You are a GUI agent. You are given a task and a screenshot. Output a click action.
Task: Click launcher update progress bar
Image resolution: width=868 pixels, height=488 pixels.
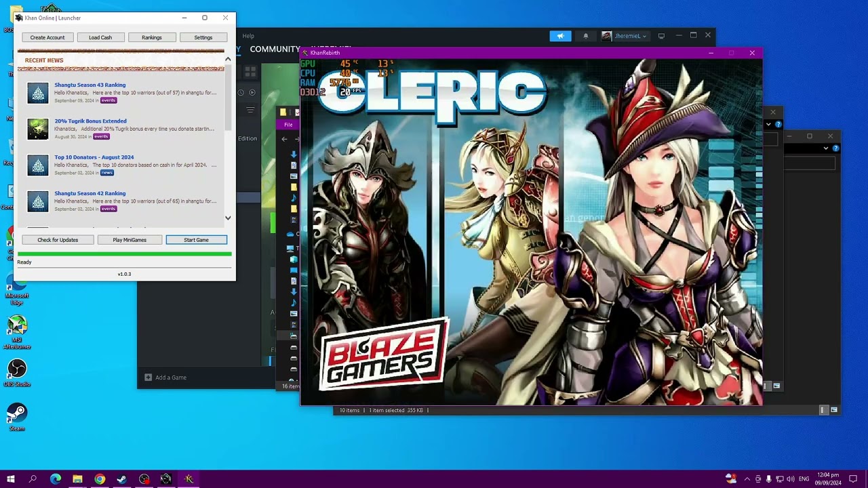[x=125, y=254]
